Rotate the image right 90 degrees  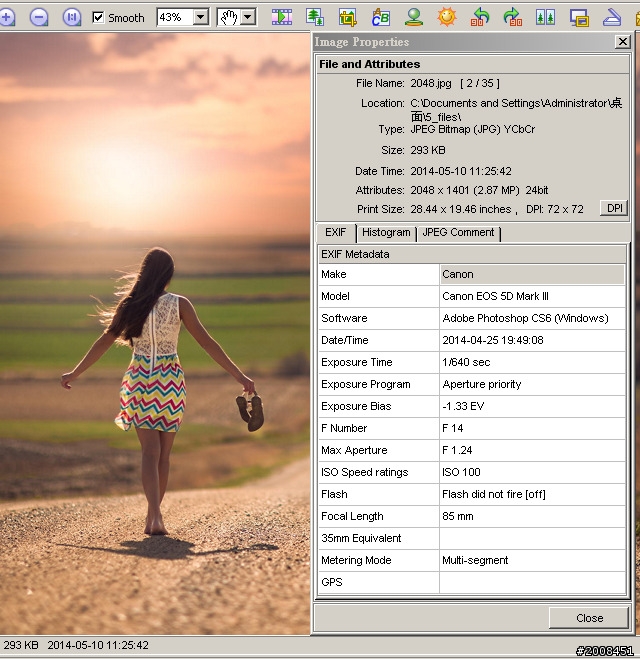coord(513,17)
